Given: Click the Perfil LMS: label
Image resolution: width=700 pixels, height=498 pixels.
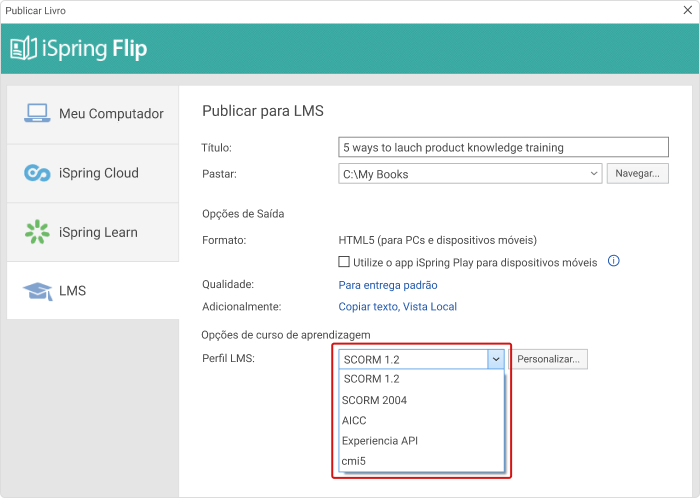Looking at the screenshot, I should 229,358.
